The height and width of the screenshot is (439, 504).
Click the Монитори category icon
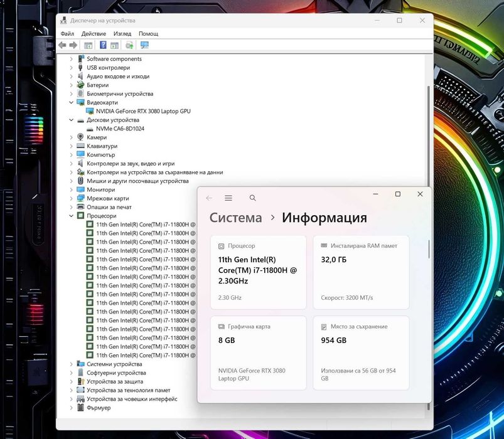[80, 189]
